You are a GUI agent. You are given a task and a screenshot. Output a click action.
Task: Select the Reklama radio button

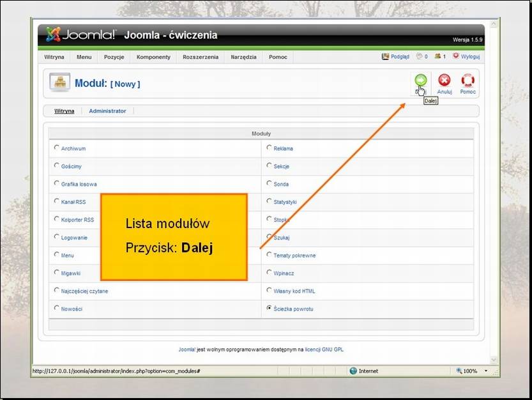[269, 148]
